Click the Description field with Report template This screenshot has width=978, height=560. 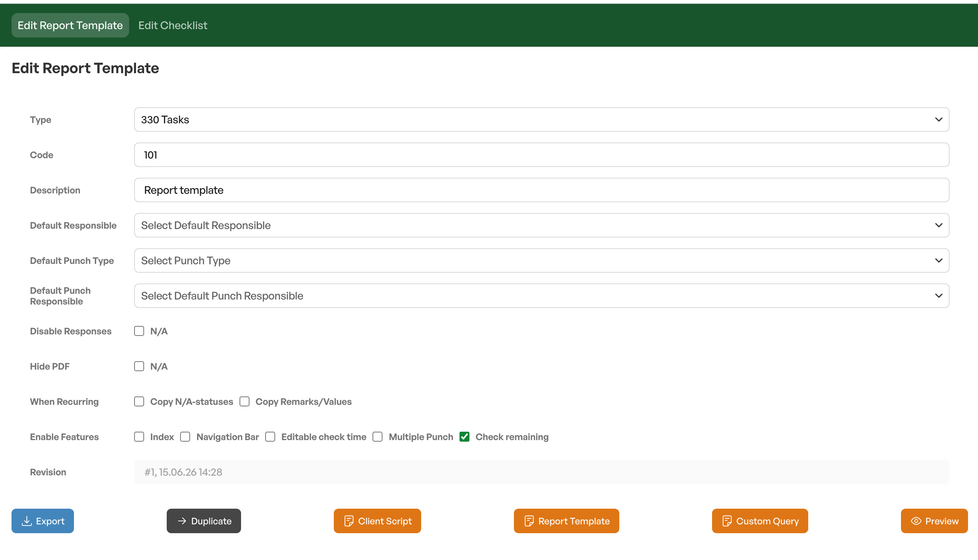(542, 190)
